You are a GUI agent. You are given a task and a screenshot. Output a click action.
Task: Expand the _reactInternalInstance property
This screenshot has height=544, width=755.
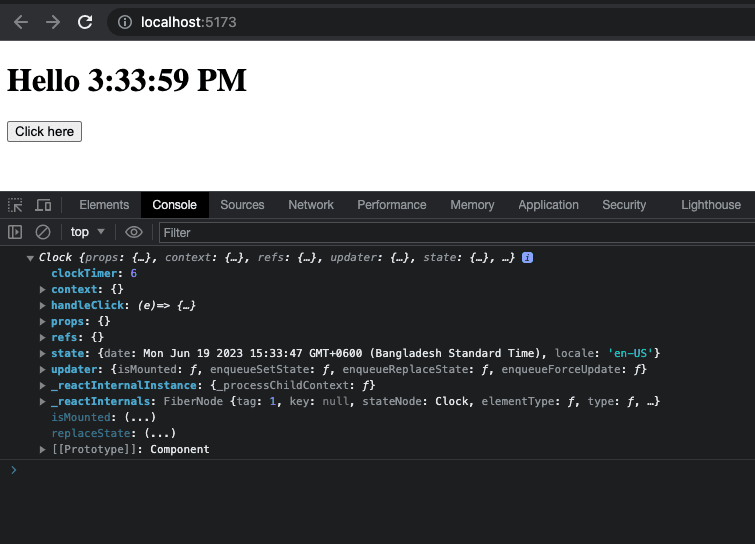(x=42, y=385)
